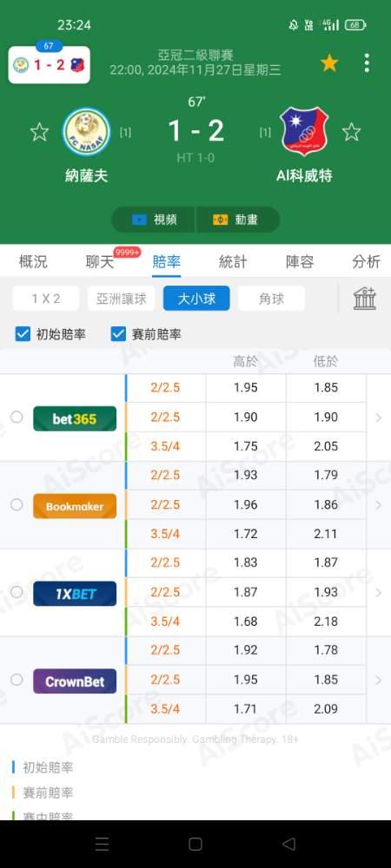Tap the mini score card 1 - 2
The width and height of the screenshot is (391, 868).
click(50, 65)
